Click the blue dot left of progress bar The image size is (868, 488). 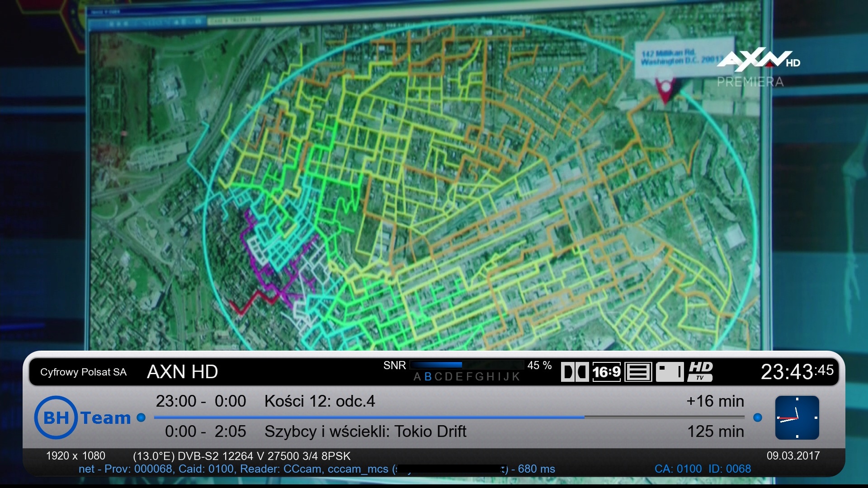click(141, 418)
